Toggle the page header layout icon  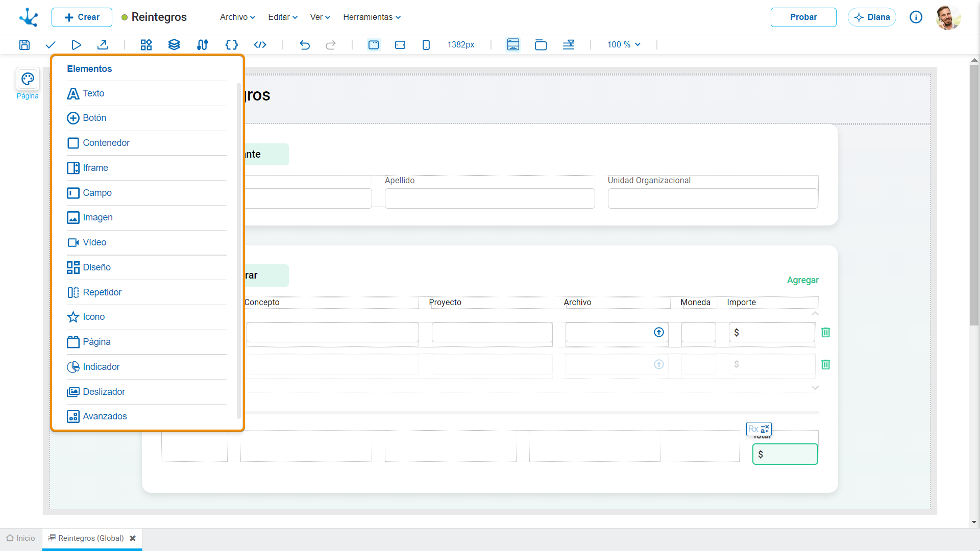click(x=513, y=45)
